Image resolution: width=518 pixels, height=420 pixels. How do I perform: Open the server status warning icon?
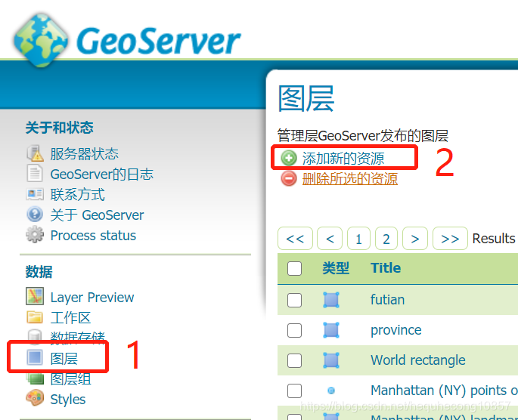tap(35, 153)
